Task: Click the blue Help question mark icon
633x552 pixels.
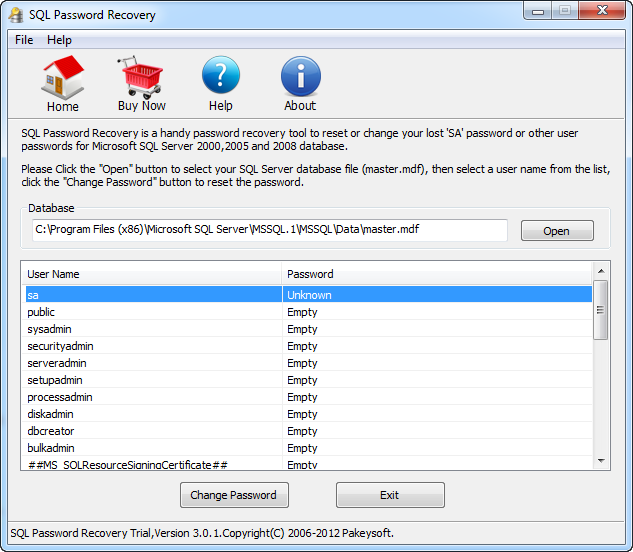Action: [220, 76]
